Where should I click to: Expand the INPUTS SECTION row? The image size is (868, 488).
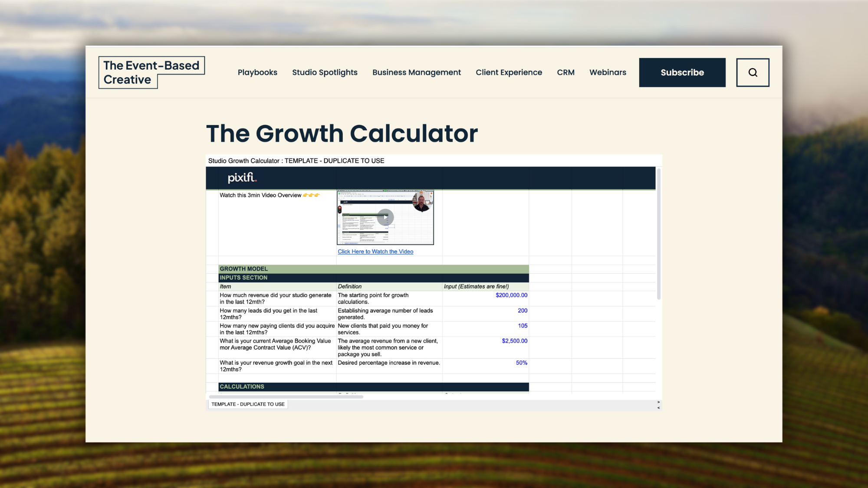point(243,277)
